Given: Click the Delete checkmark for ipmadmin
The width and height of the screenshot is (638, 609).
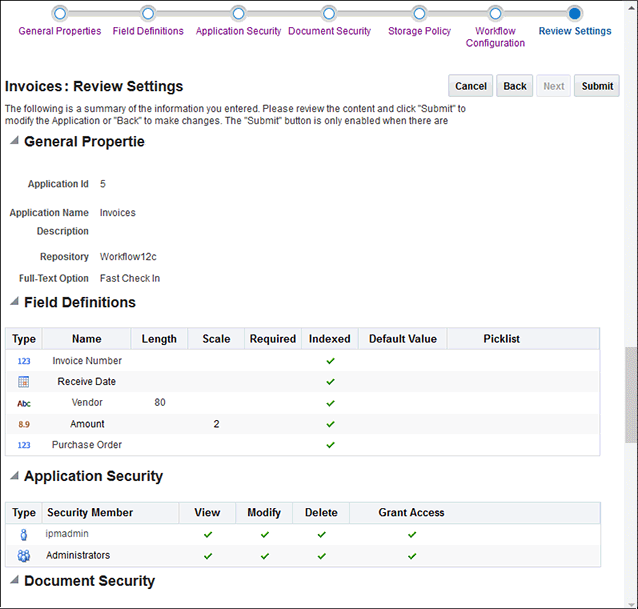Looking at the screenshot, I should tap(321, 534).
